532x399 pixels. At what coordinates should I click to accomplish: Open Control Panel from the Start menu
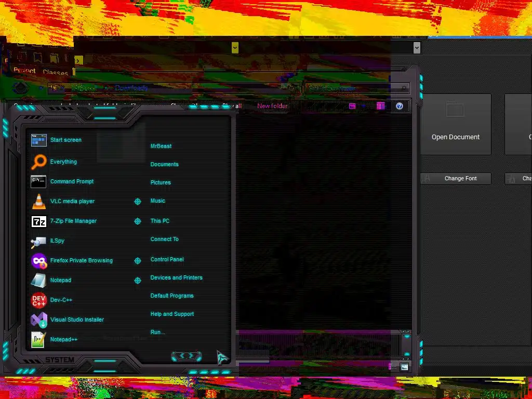coord(167,260)
